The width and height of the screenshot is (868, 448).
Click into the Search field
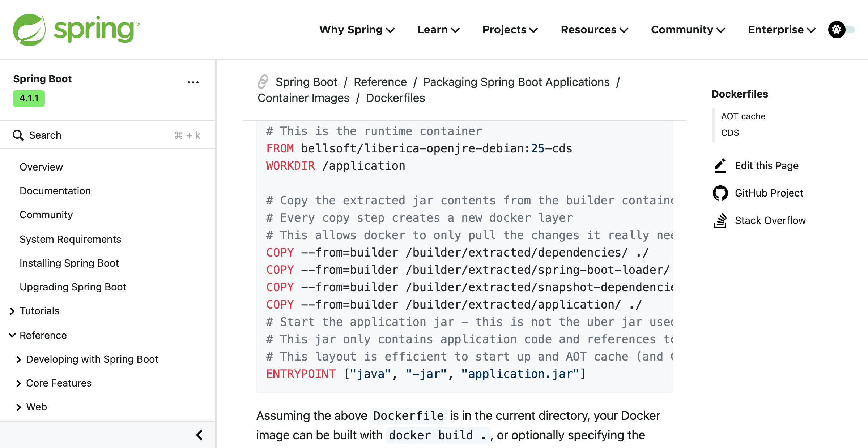pos(107,135)
